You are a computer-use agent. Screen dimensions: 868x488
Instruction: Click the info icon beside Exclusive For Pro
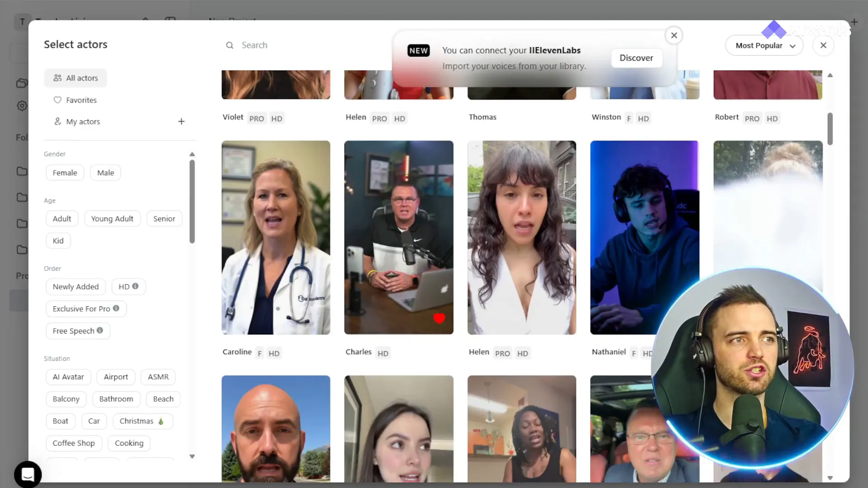point(116,308)
